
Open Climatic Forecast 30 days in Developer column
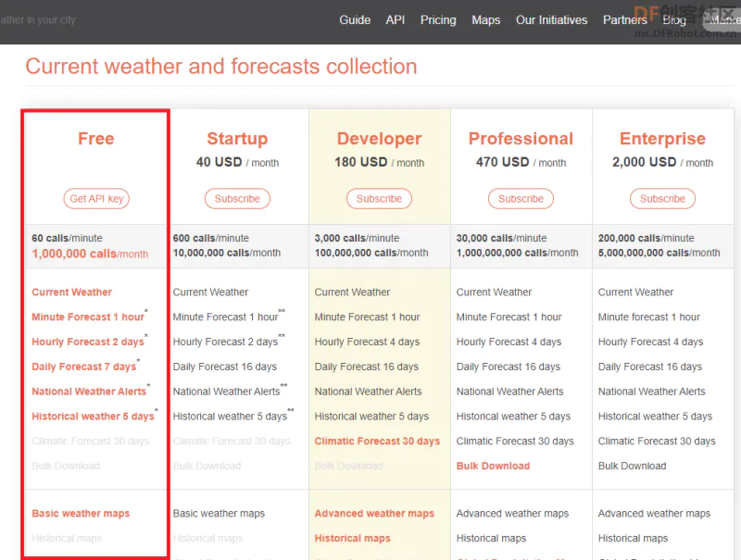(x=377, y=441)
